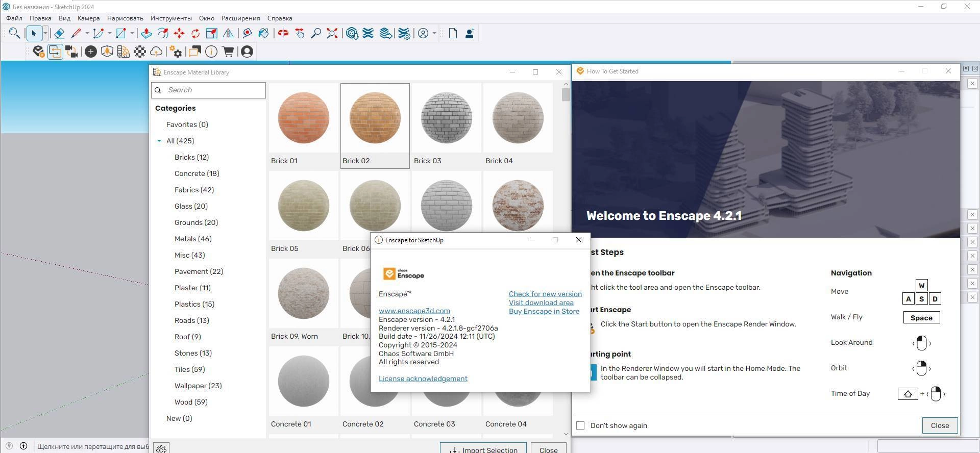Pick the Paint Bucket tool
This screenshot has height=453, width=980.
264,33
